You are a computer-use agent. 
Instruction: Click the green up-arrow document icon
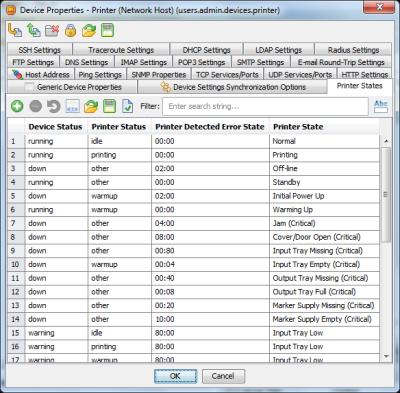coord(33,30)
